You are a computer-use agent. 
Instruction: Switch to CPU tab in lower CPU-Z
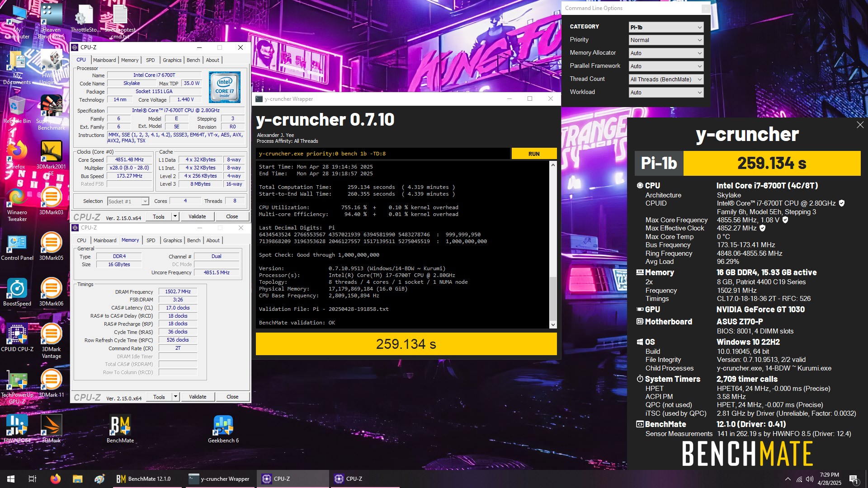pos(82,240)
